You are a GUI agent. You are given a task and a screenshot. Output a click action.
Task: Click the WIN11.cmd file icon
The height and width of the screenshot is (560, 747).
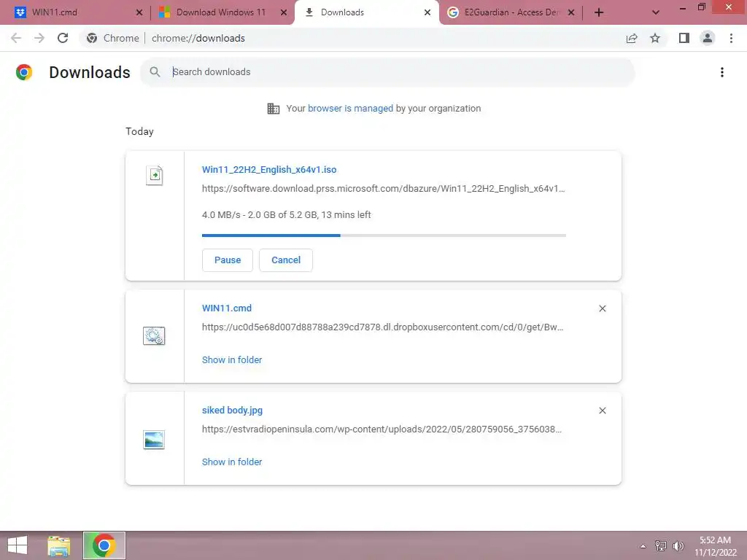154,335
